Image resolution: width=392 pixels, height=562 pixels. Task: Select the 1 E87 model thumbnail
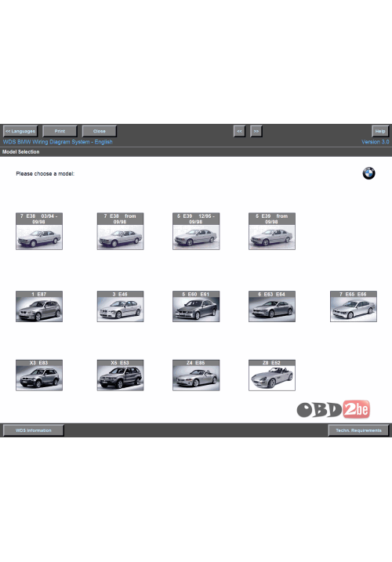[39, 306]
